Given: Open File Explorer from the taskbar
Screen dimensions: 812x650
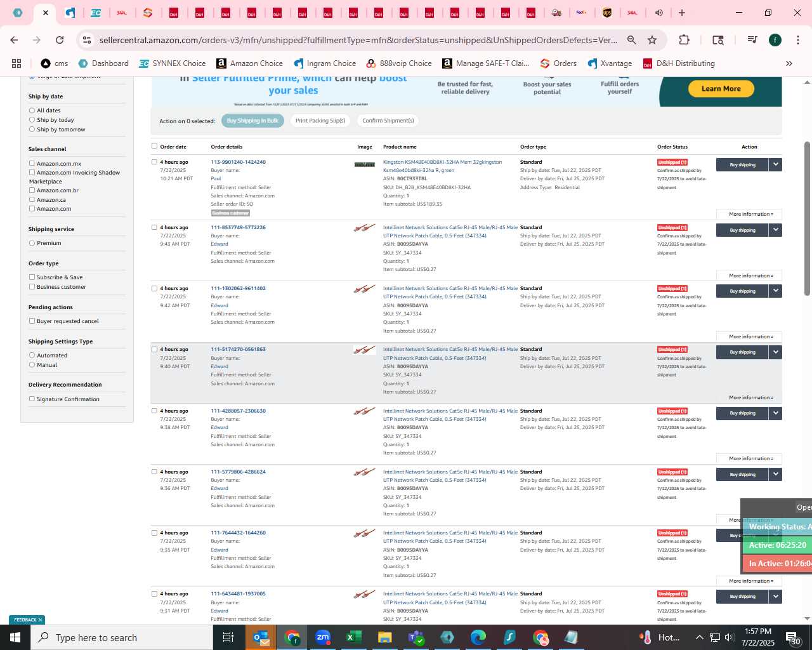Looking at the screenshot, I should pyautogui.click(x=384, y=637).
